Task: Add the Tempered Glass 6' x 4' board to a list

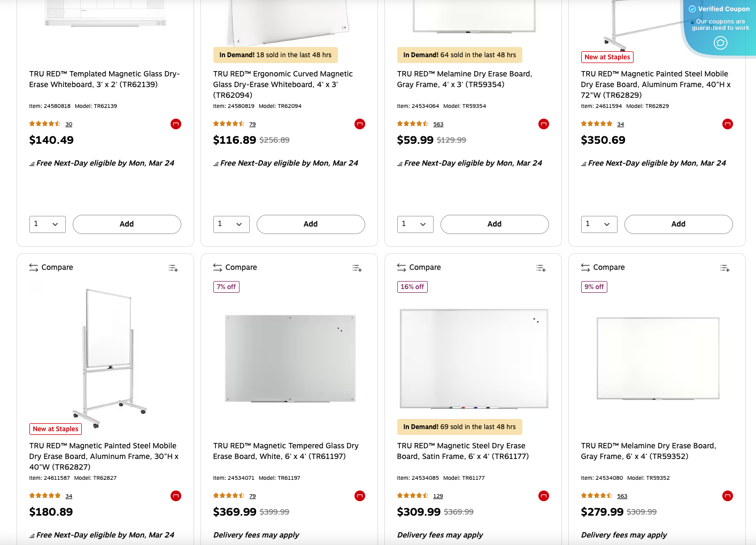Action: pos(357,268)
